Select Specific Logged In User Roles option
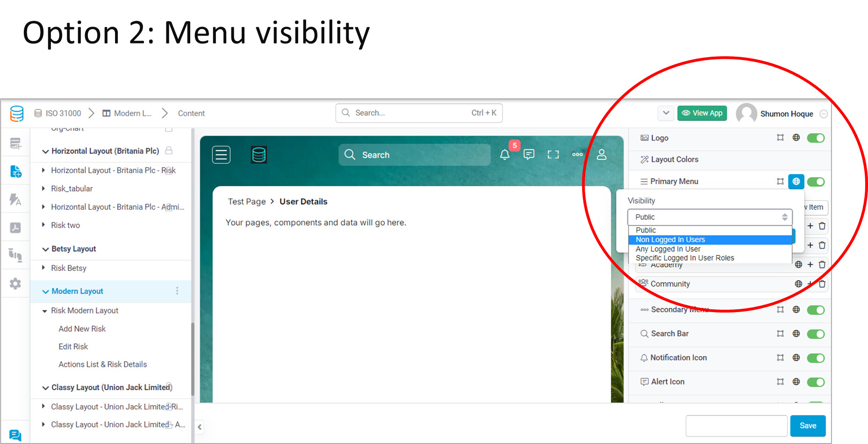The image size is (868, 444). tap(710, 258)
